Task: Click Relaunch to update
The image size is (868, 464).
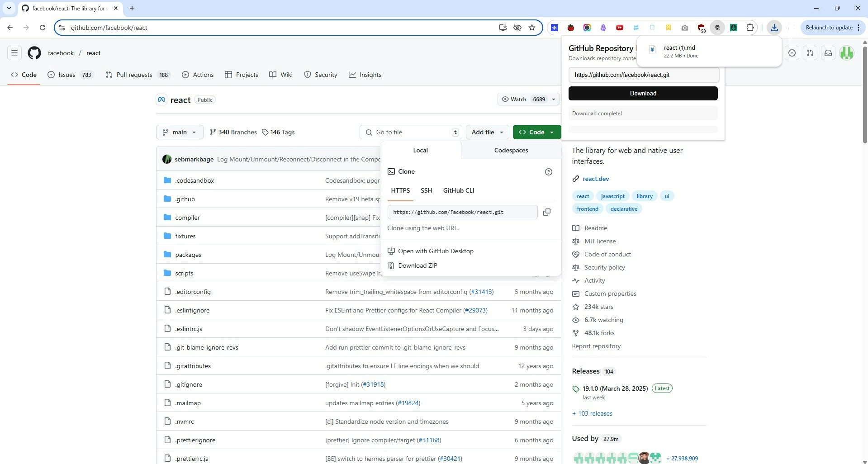Action: (x=829, y=28)
